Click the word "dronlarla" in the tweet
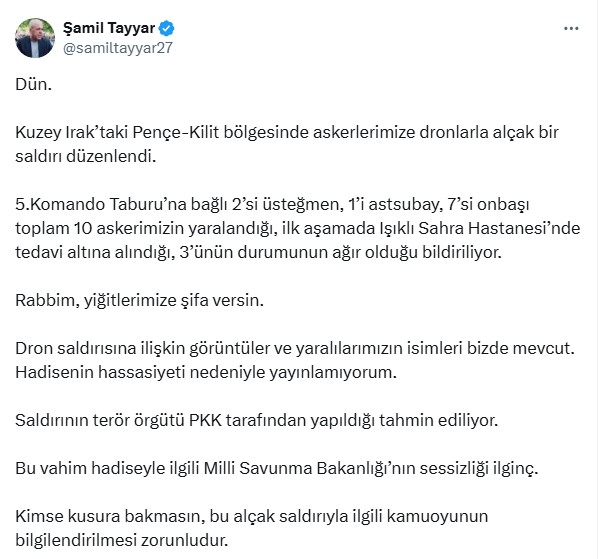The height and width of the screenshot is (559, 601). click(x=421, y=133)
